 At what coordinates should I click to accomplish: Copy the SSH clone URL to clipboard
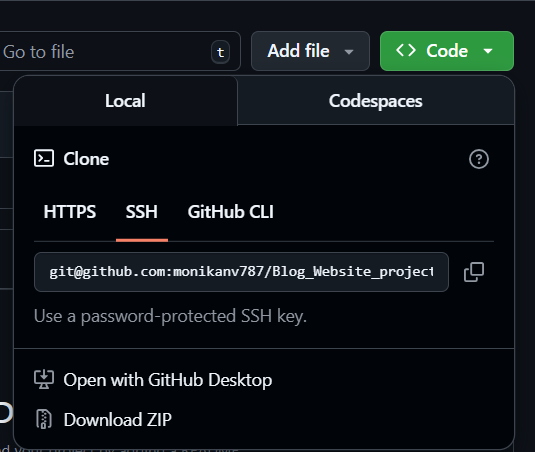474,272
